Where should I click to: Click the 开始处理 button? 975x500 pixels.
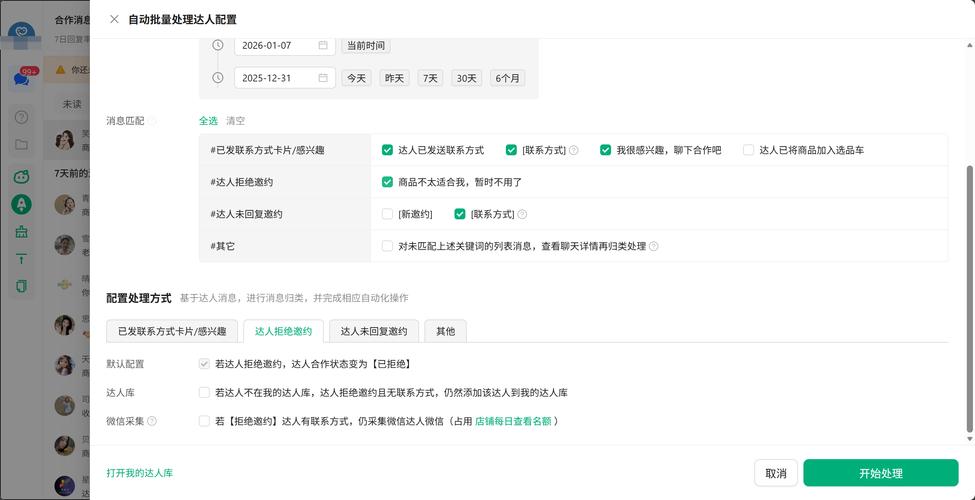pos(880,473)
